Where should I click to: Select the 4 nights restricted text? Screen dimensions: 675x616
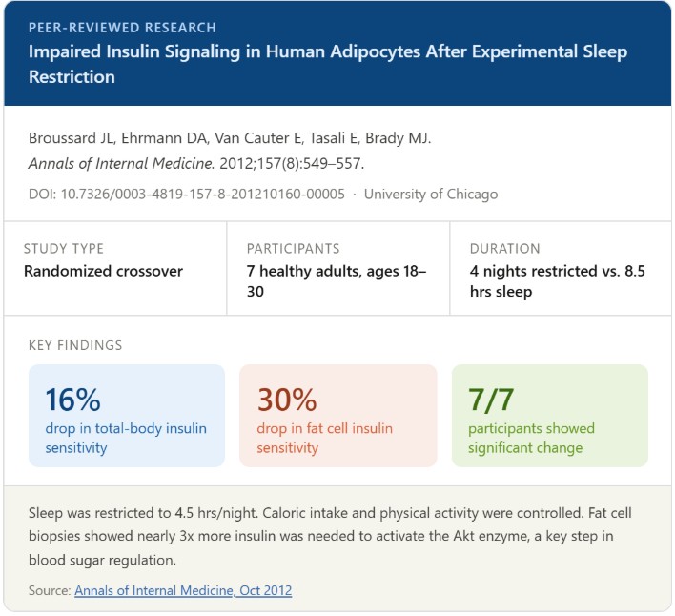pyautogui.click(x=558, y=281)
